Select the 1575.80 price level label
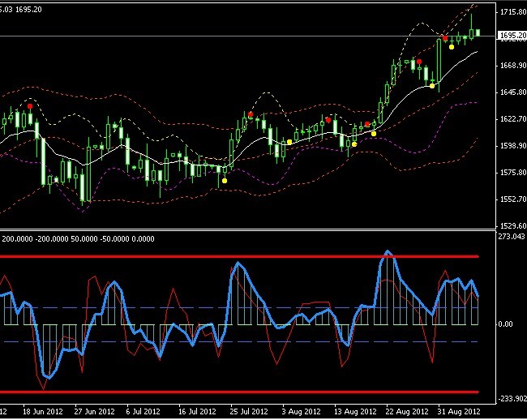 point(513,173)
